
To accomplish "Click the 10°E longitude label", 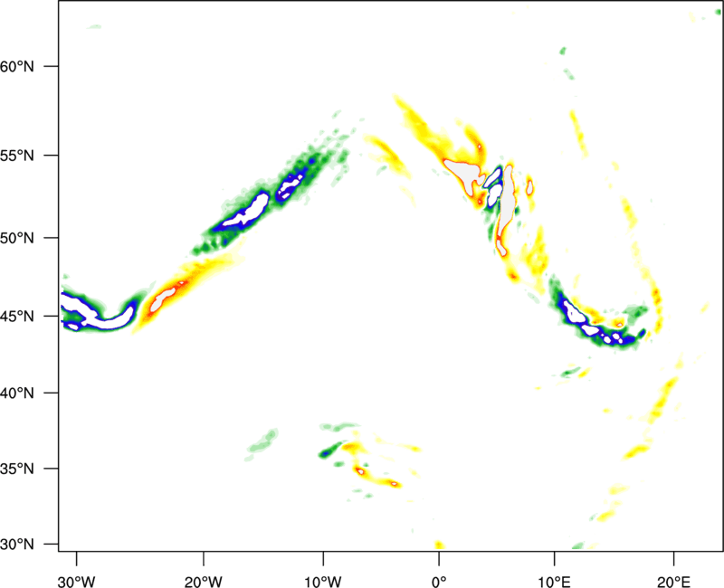I will click(x=554, y=582).
